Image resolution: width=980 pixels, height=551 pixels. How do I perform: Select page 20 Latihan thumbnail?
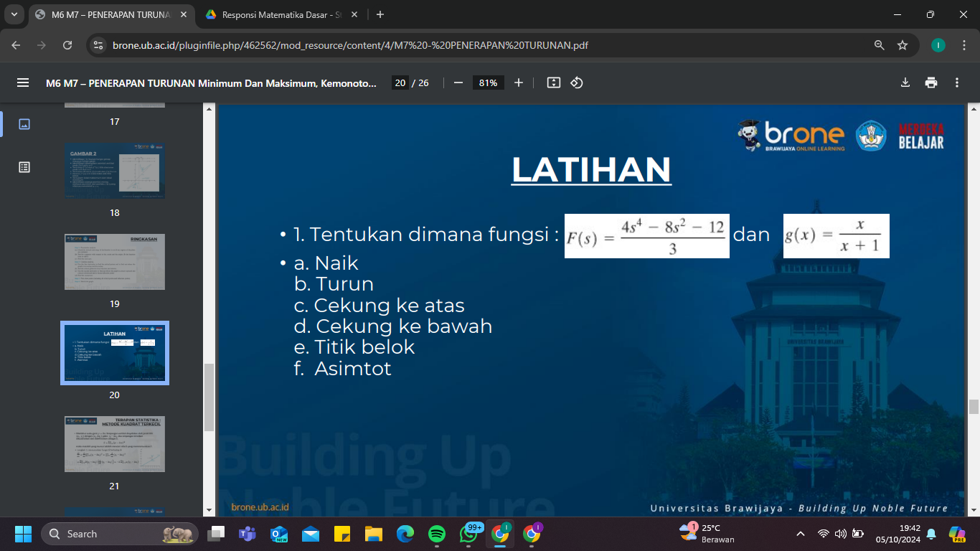pos(115,353)
